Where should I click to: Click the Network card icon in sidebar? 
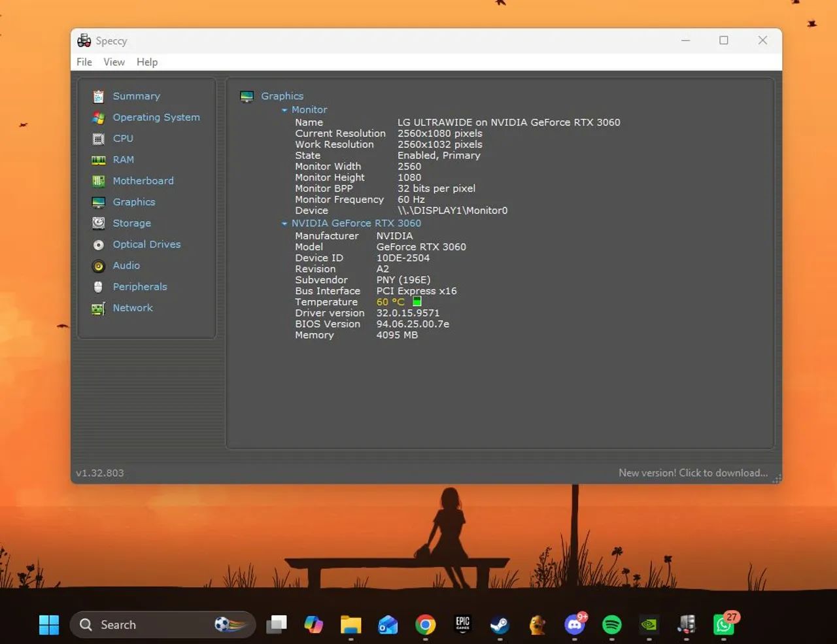pos(98,308)
